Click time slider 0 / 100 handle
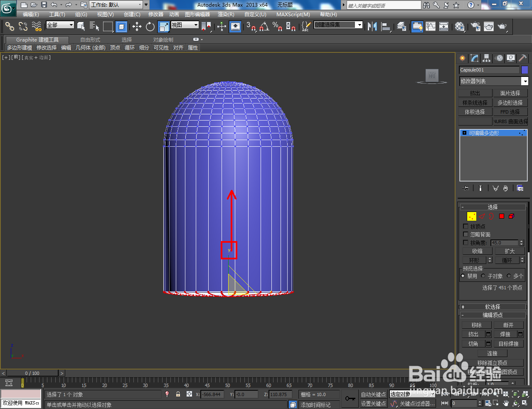This screenshot has width=532, height=409. click(x=32, y=373)
